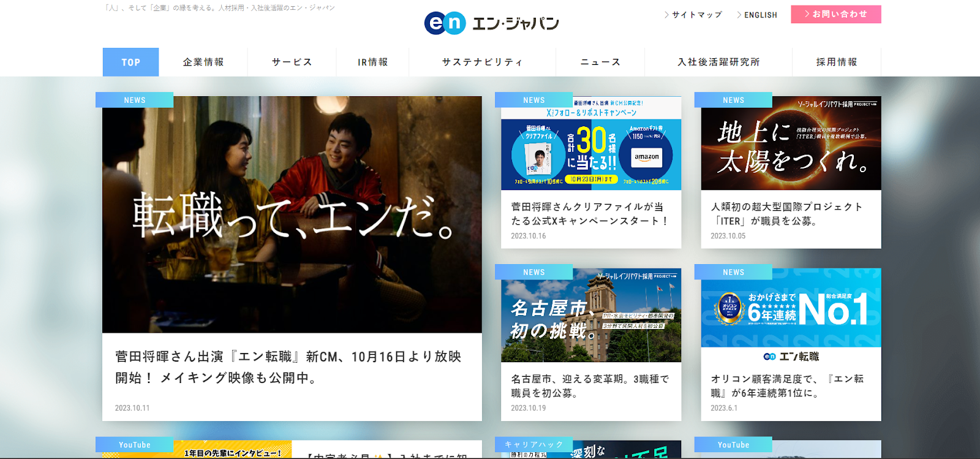Open the サステナビリティ menu item
980x459 pixels.
click(483, 62)
